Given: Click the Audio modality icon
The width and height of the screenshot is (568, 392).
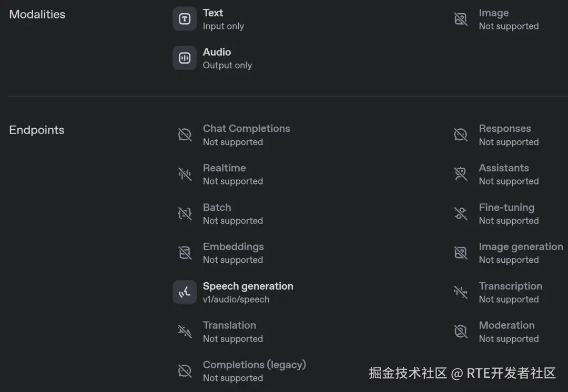Looking at the screenshot, I should (x=185, y=58).
